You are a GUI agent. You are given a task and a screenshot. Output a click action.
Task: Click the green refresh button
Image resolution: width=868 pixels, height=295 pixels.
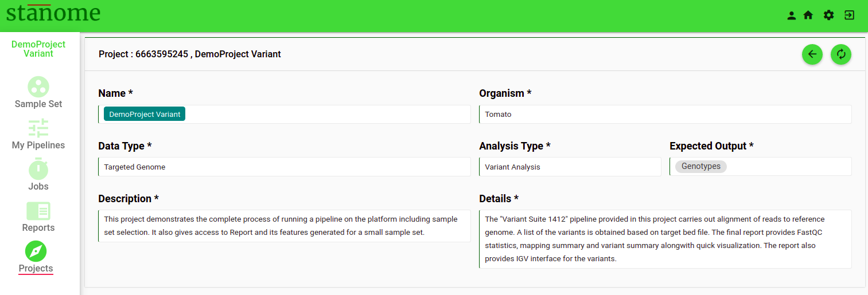[841, 54]
